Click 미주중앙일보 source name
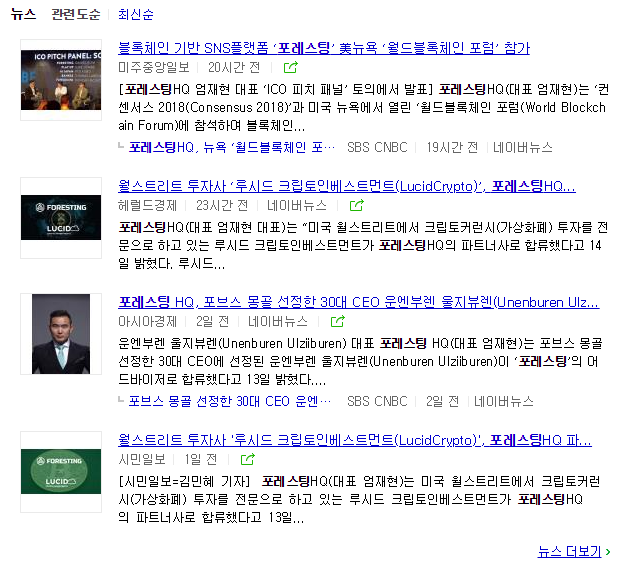Viewport: 630px width, 577px height. pos(154,68)
